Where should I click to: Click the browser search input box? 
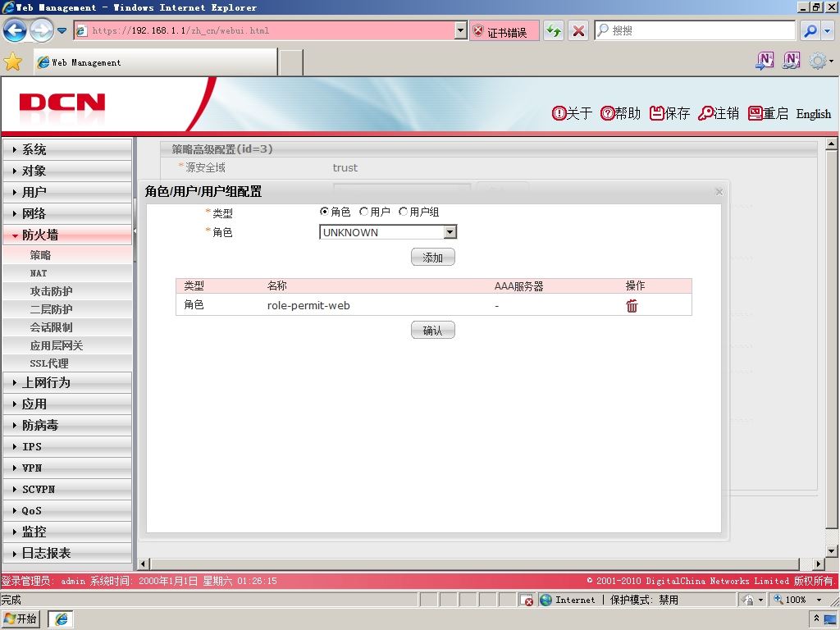695,30
